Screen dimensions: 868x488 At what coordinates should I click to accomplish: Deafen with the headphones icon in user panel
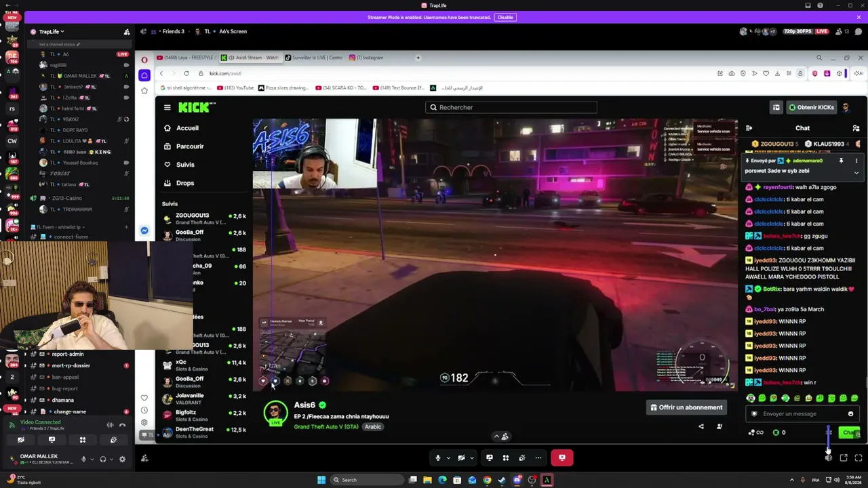click(103, 459)
